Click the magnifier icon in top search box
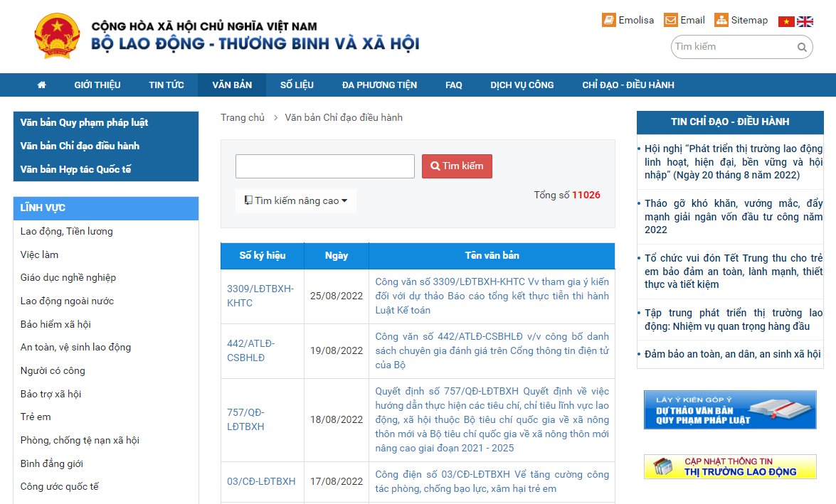Image resolution: width=836 pixels, height=504 pixels. click(x=802, y=48)
